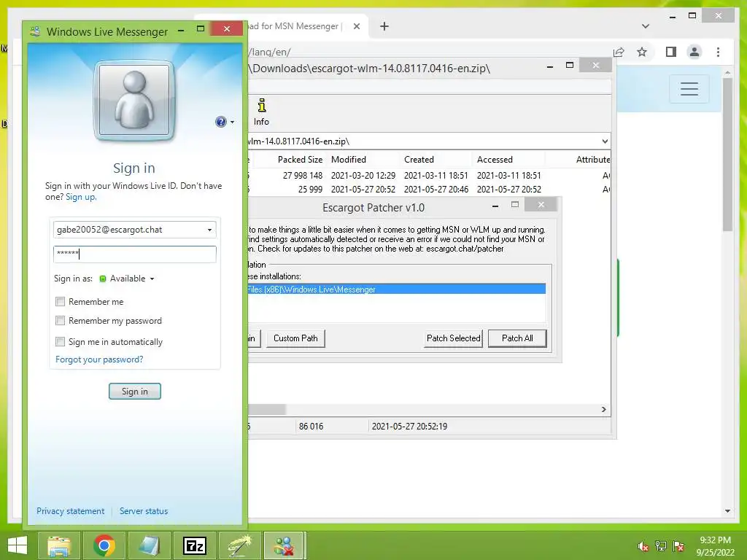This screenshot has width=747, height=560.
Task: Bookmark this page with star icon
Action: pos(642,52)
